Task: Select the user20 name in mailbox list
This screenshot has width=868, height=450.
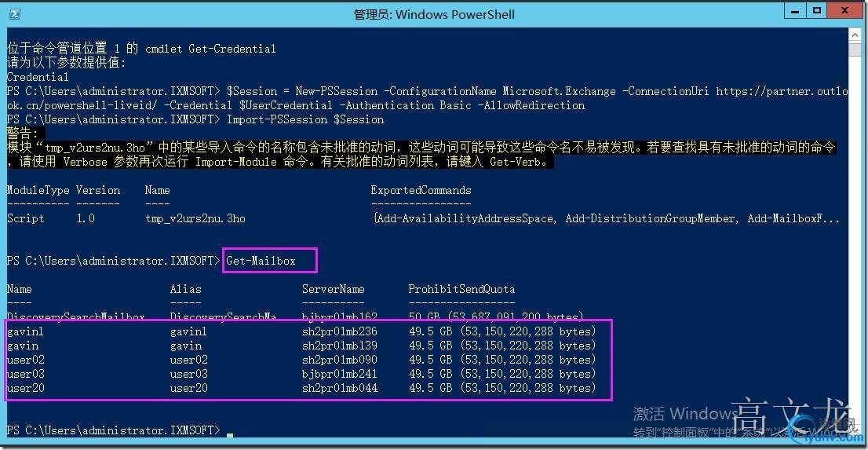Action: [25, 388]
